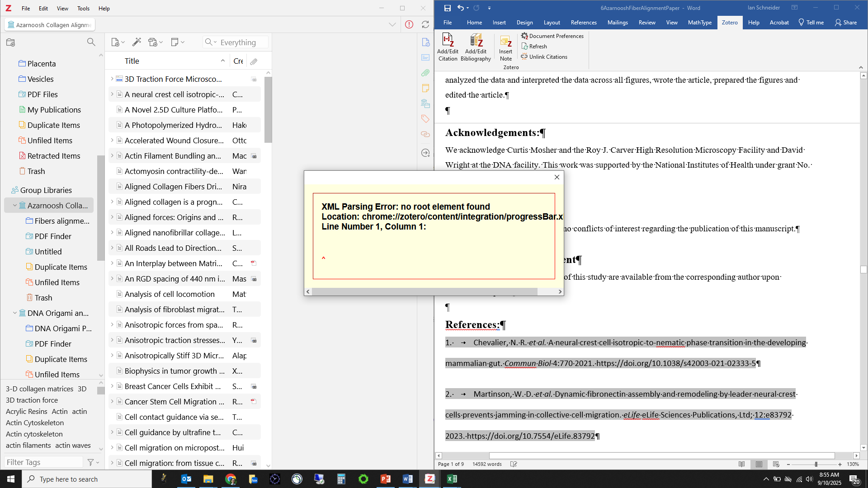This screenshot has height=488, width=868.
Task: Click the new collection icon
Action: pos(10,42)
